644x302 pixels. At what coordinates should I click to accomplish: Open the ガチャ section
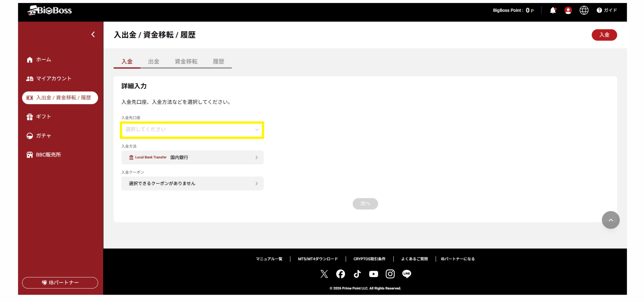pyautogui.click(x=43, y=136)
